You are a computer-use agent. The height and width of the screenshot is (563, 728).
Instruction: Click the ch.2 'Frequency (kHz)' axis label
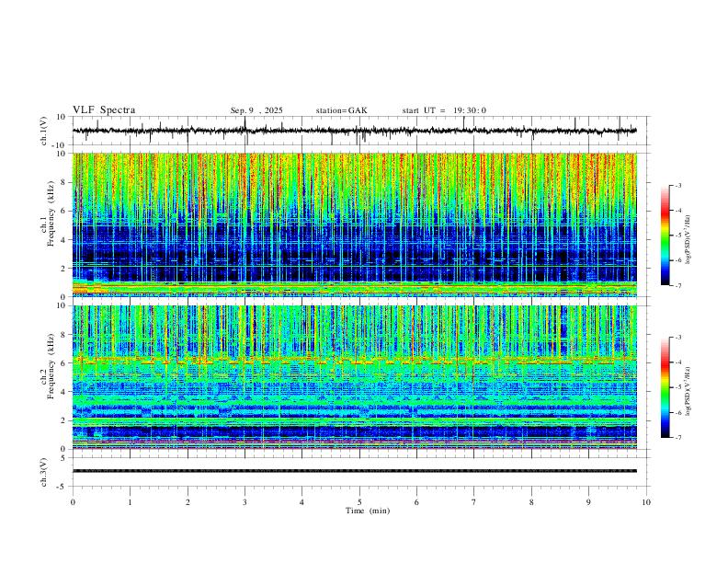pos(51,366)
